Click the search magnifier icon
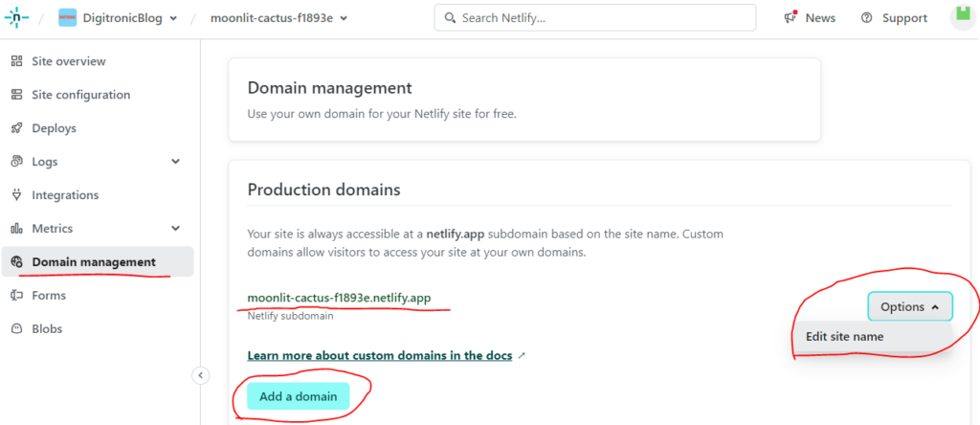This screenshot has width=980, height=425. coord(450,17)
